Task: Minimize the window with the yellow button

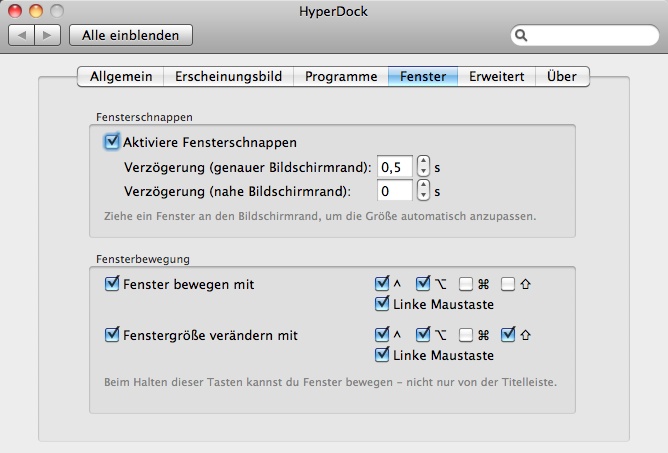Action: (x=36, y=11)
